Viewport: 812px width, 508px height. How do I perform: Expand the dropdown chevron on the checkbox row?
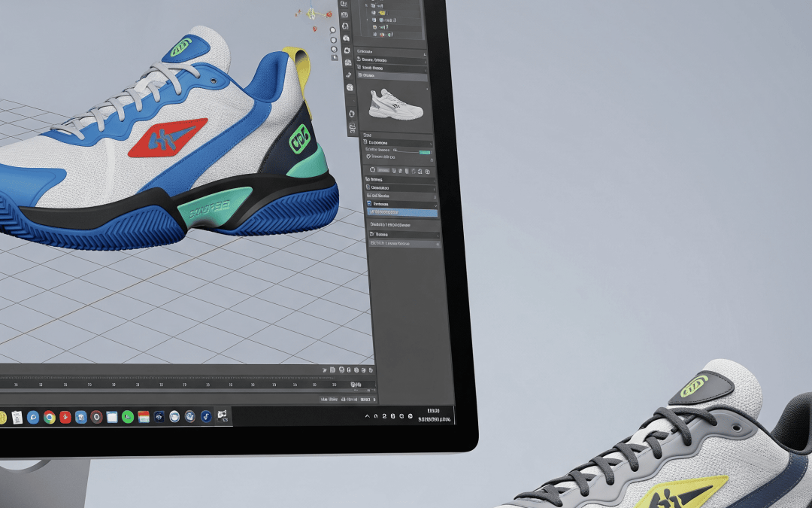point(435,205)
